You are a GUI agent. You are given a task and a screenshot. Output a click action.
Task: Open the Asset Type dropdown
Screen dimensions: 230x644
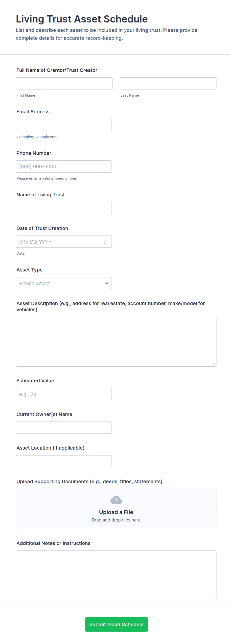[x=64, y=283]
